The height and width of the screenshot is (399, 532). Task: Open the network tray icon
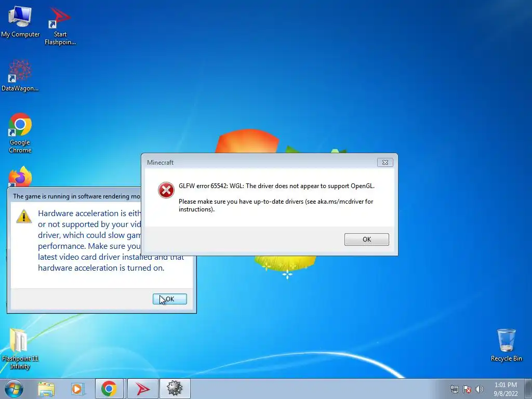454,389
